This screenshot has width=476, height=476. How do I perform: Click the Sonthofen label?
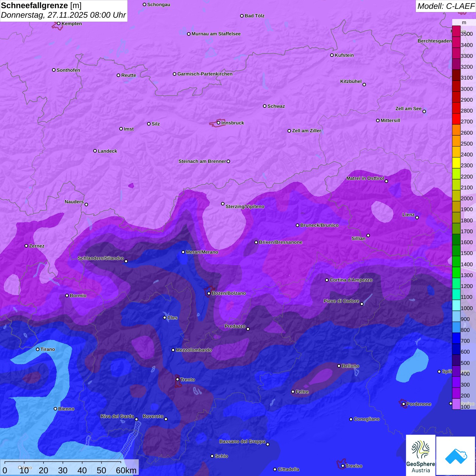[68, 70]
